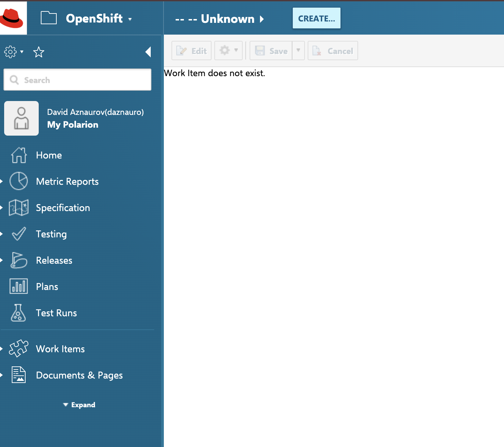Focus the sidebar Search field
This screenshot has height=447, width=504.
coord(77,80)
